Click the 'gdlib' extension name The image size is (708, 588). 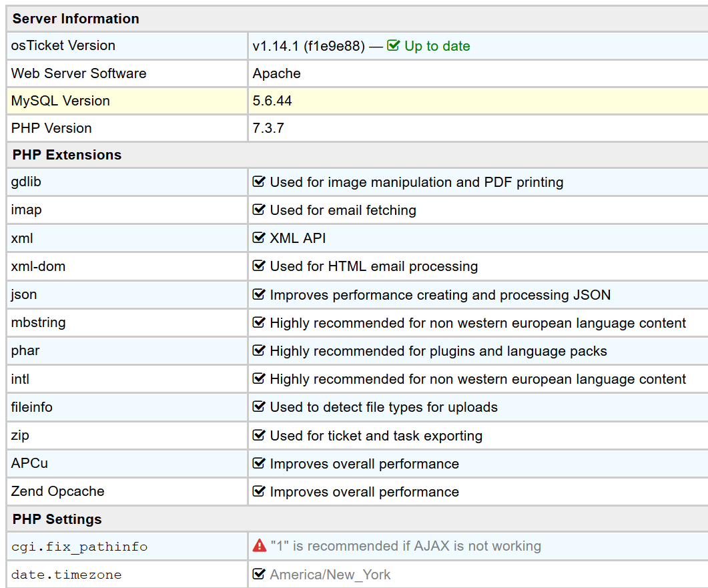(x=26, y=182)
